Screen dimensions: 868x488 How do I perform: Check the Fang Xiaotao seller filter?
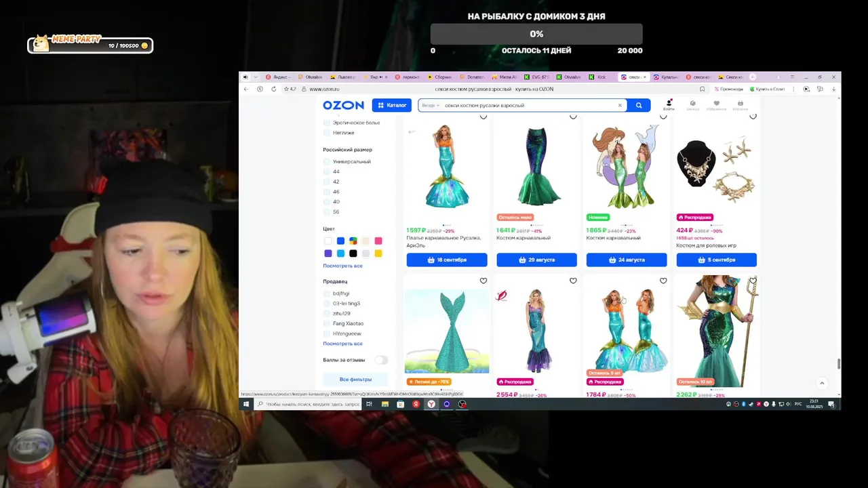click(327, 323)
